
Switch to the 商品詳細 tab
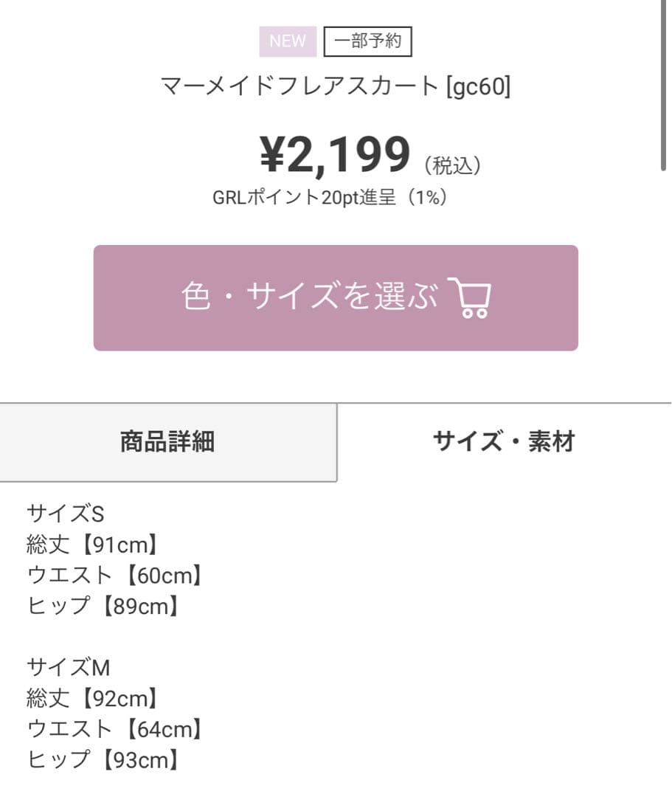coord(168,442)
